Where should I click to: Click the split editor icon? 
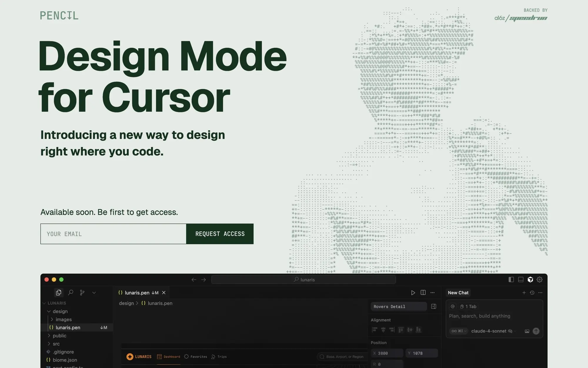point(423,293)
